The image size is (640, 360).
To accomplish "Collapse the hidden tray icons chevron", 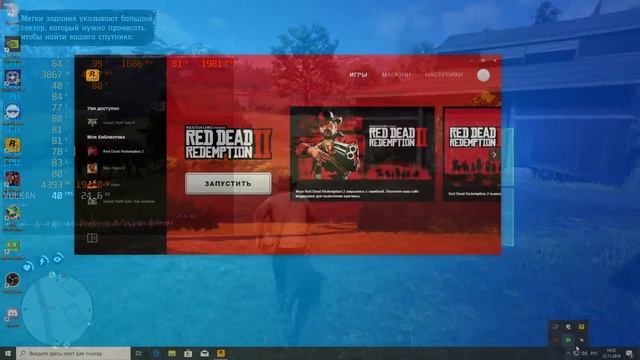I will coord(568,353).
